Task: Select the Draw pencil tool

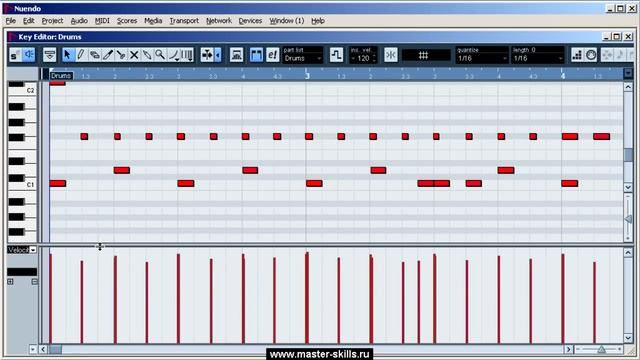Action: (81, 55)
